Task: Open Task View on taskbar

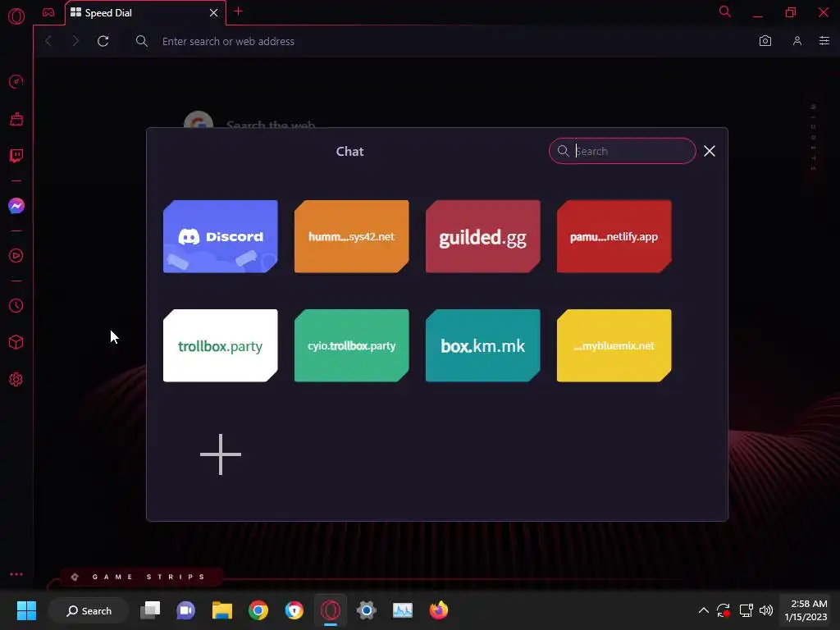Action: point(150,610)
